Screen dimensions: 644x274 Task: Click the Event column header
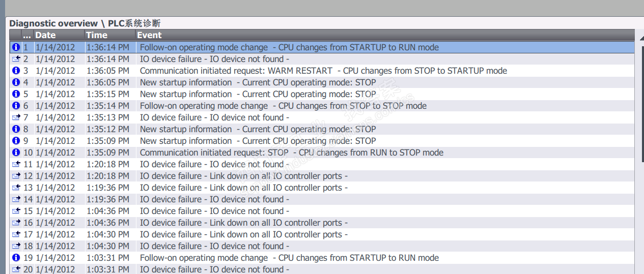[x=356, y=35]
